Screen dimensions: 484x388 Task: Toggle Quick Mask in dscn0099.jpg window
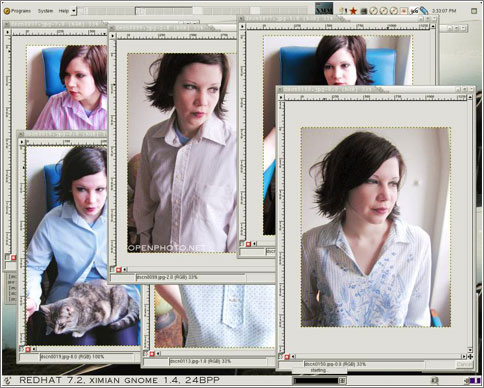(x=119, y=269)
